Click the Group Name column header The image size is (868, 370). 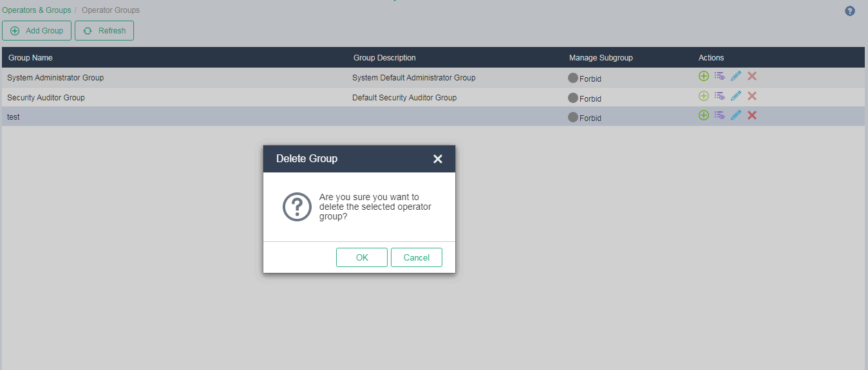[30, 58]
